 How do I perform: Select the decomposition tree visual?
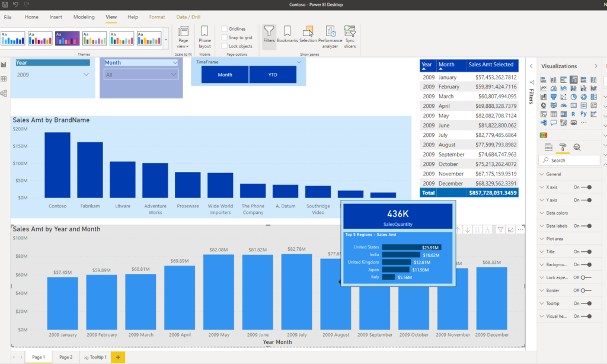click(544, 123)
